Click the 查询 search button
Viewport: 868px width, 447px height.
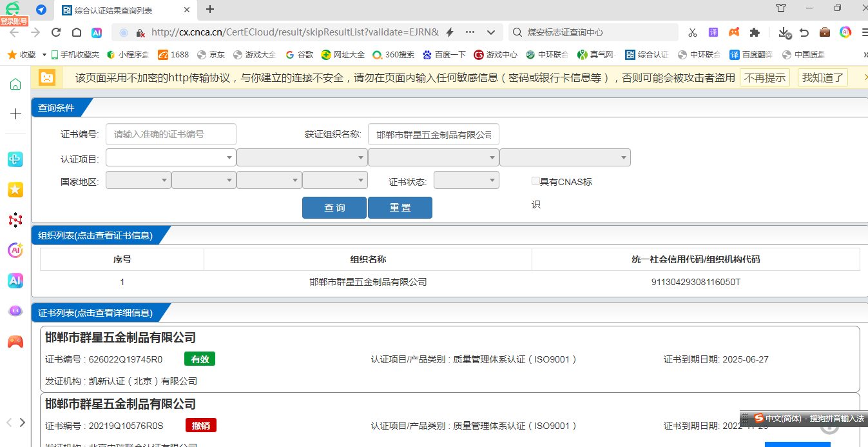coord(334,208)
